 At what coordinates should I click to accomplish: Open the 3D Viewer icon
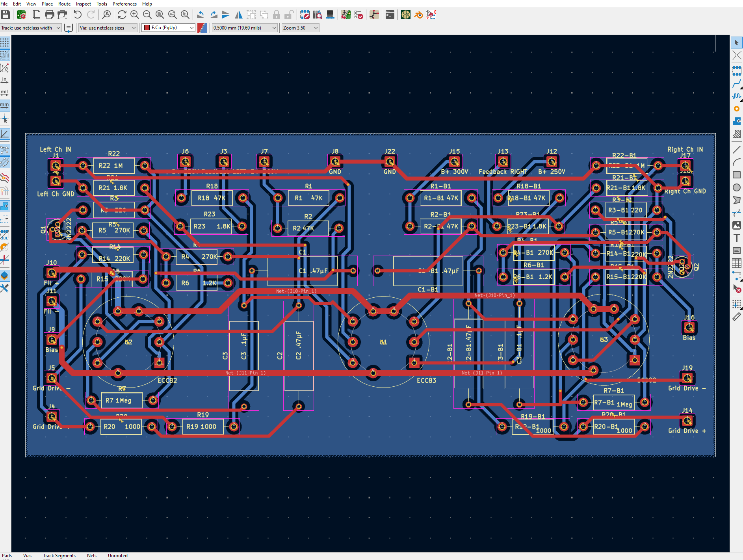(330, 15)
